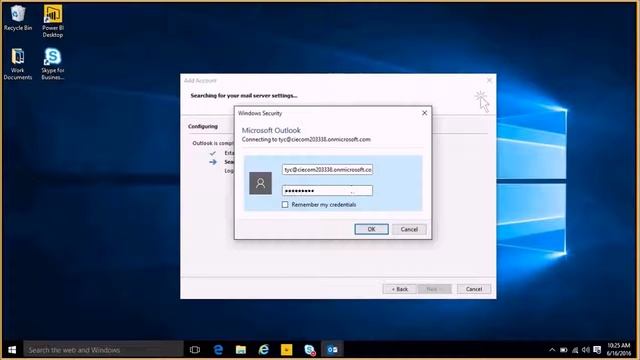Open the Action Center notifications icon

pyautogui.click(x=597, y=350)
